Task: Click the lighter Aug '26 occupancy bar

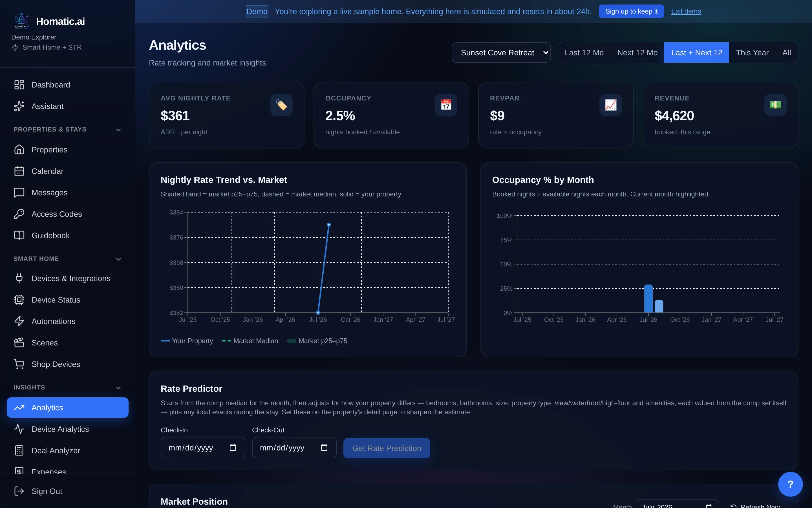Action: (x=659, y=306)
